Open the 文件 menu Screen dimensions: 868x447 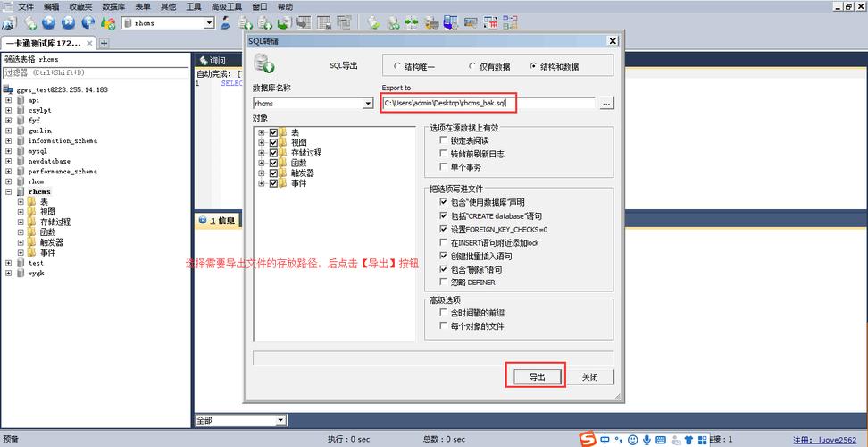pos(26,7)
